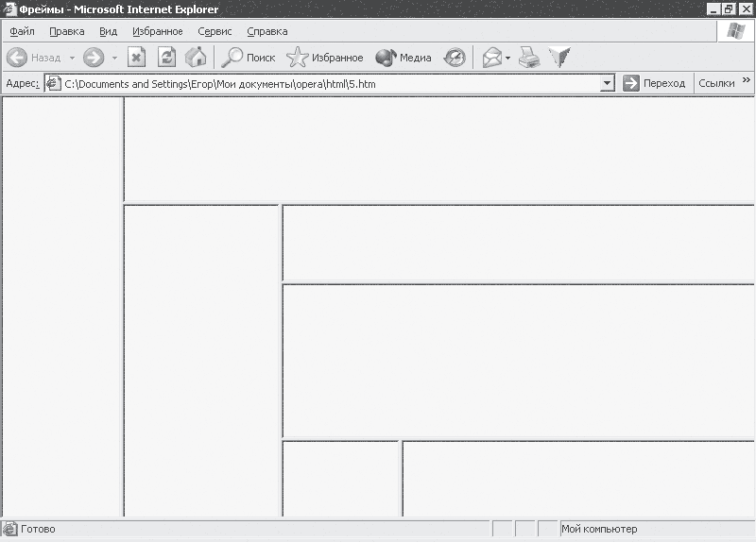The image size is (756, 542).
Task: Go to the Home page icon
Action: (196, 58)
